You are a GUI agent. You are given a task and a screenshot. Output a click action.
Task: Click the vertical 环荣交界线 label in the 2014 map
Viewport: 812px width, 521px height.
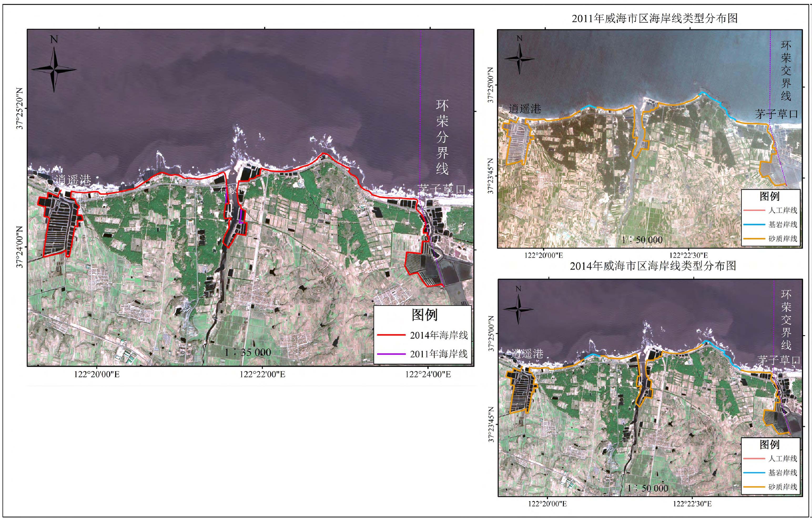[786, 320]
